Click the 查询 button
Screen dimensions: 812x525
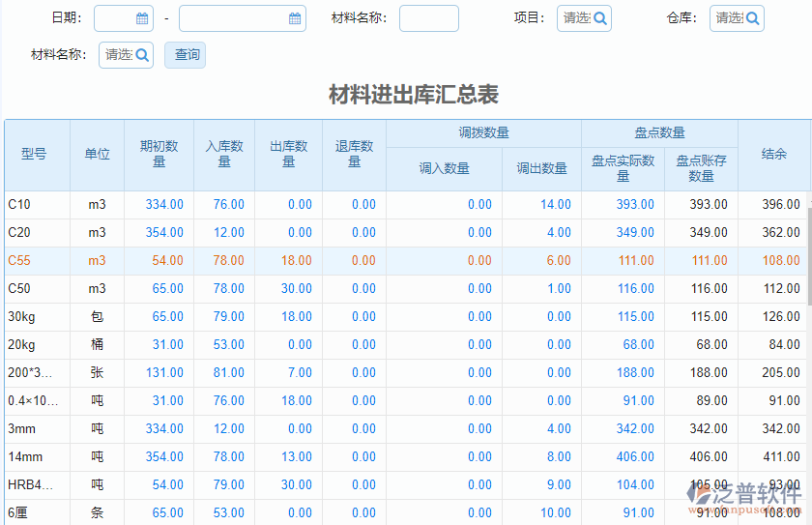click(x=186, y=55)
